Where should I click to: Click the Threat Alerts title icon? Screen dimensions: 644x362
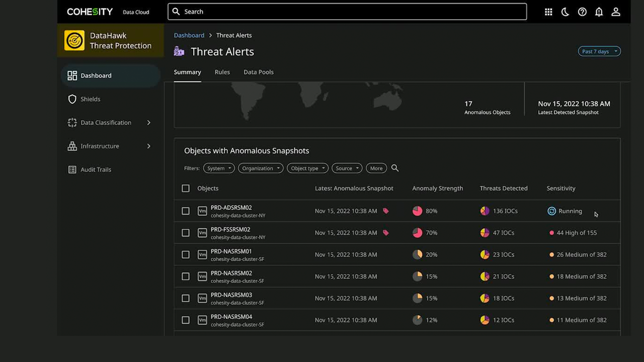pos(179,51)
